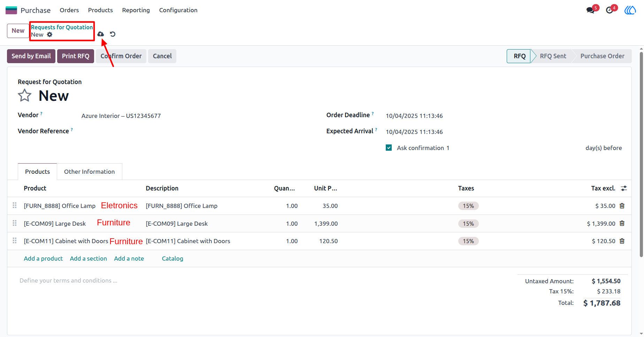
Task: Click the Print RFQ button
Action: [x=76, y=56]
